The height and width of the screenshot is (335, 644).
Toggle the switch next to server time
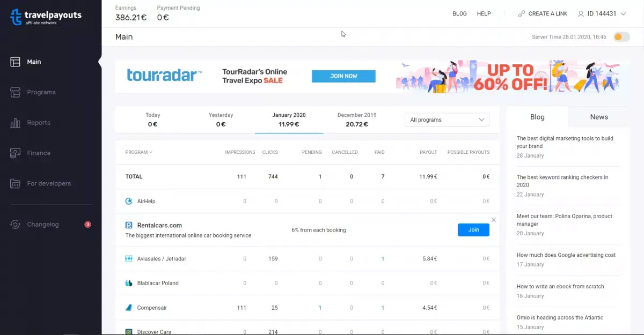(x=621, y=37)
